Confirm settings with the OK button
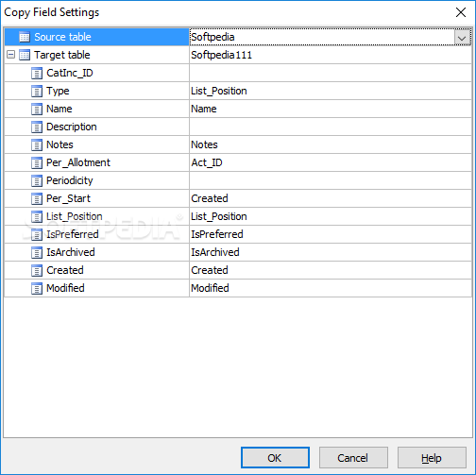Image resolution: width=476 pixels, height=475 pixels. tap(275, 458)
